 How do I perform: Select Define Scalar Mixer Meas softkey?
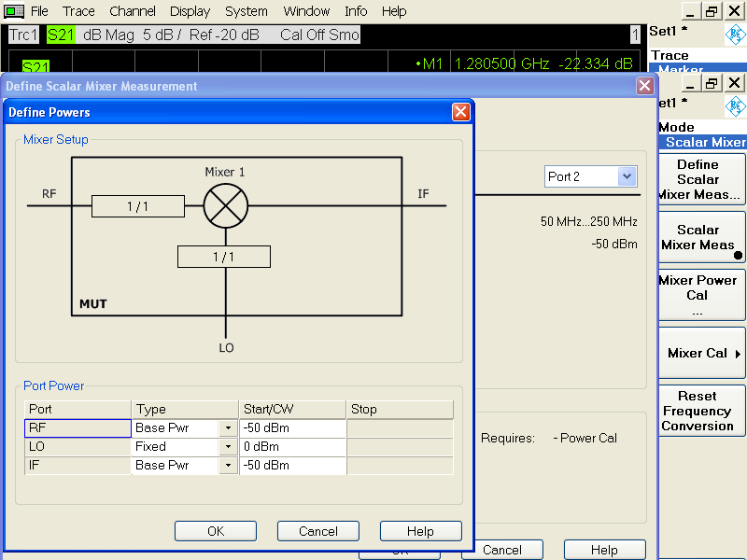pyautogui.click(x=702, y=179)
